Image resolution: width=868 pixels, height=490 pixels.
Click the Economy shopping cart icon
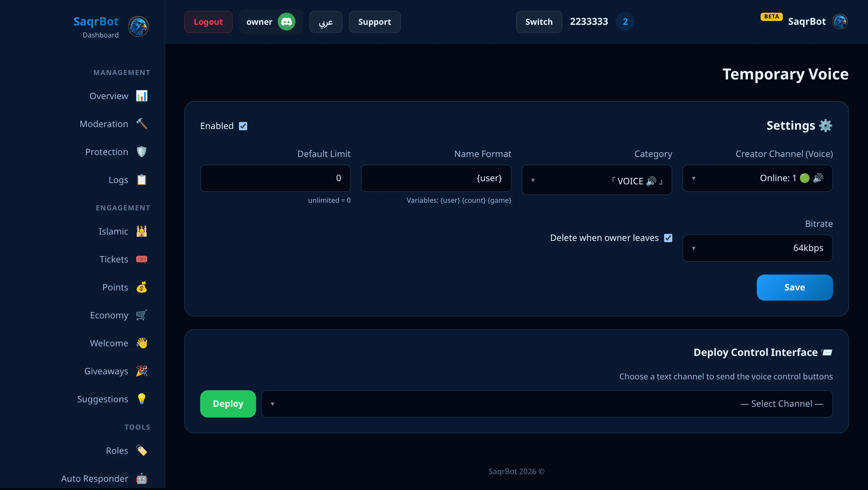click(x=141, y=315)
